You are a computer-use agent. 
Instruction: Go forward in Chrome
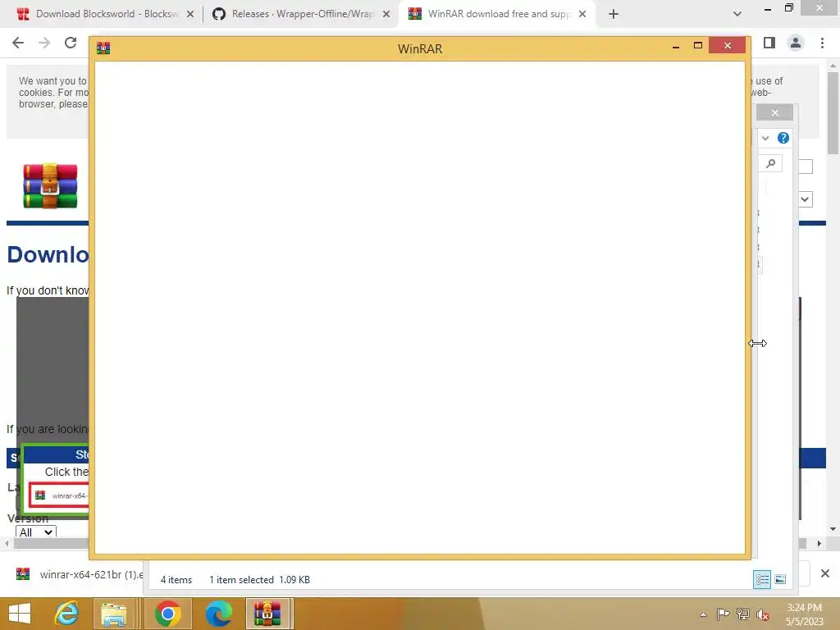[44, 43]
